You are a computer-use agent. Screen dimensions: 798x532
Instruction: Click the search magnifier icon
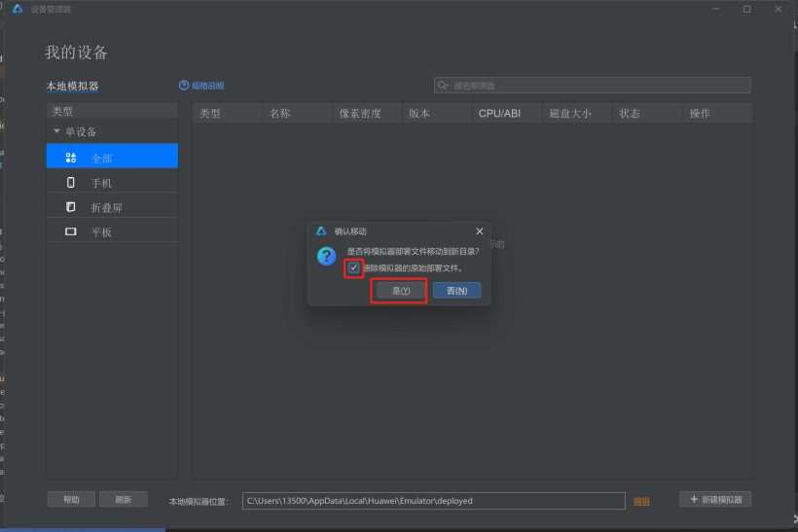(x=444, y=86)
